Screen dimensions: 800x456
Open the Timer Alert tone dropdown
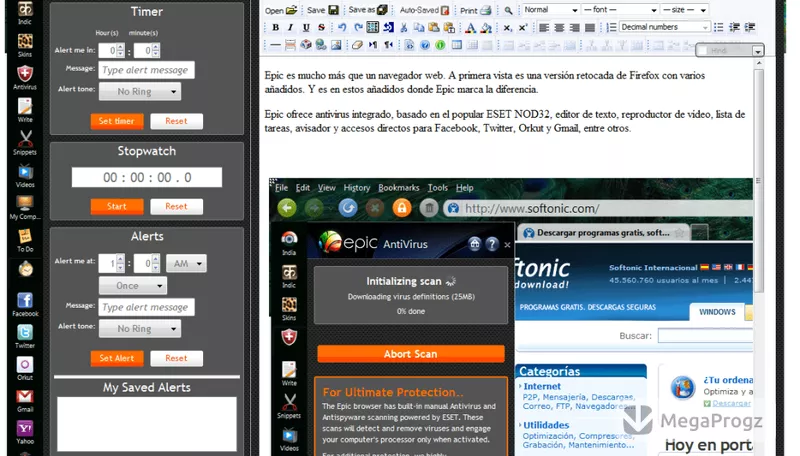pos(140,92)
